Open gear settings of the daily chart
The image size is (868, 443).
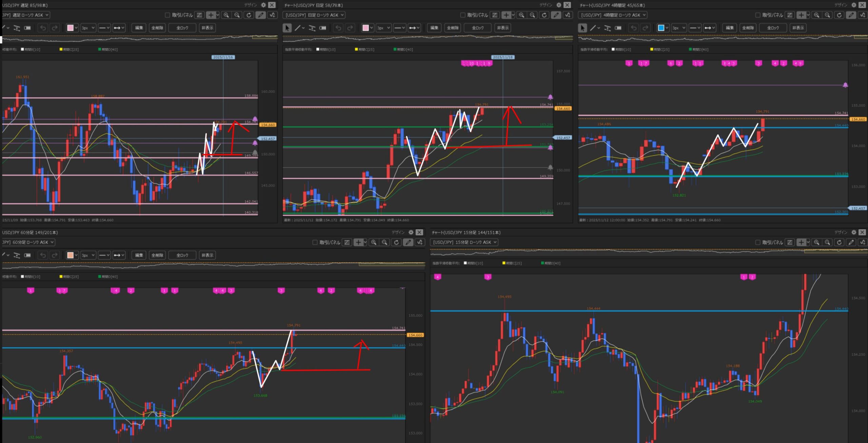[559, 5]
